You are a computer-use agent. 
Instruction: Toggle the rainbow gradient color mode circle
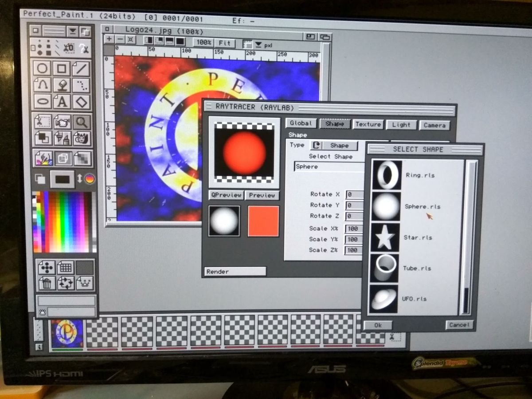click(90, 179)
